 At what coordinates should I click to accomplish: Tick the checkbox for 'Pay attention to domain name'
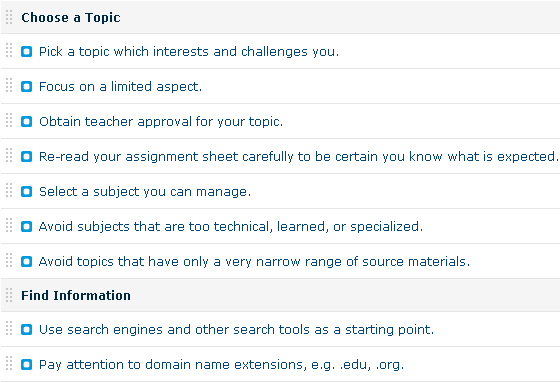click(x=26, y=365)
